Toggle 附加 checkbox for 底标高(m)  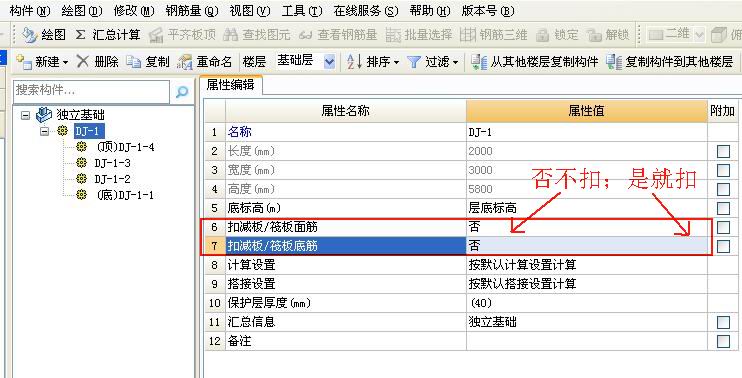point(723,208)
